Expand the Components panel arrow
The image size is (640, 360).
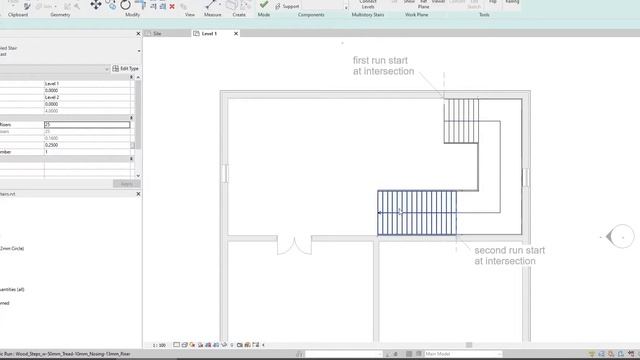[x=346, y=8]
